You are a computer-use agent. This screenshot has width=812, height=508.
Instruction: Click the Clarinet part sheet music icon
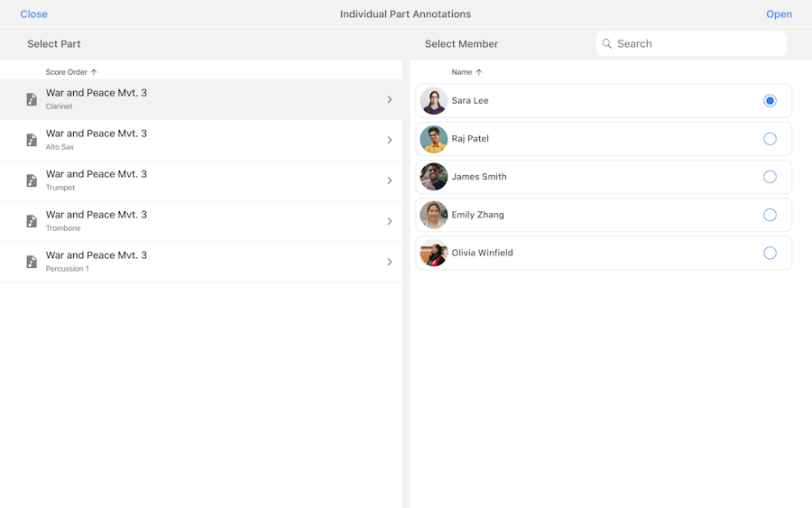[x=32, y=99]
